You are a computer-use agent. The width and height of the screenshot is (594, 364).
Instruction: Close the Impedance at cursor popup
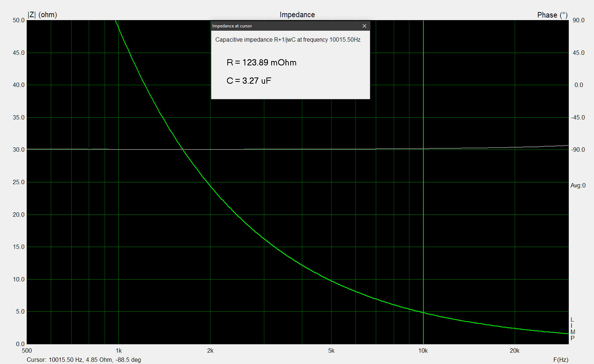[364, 26]
